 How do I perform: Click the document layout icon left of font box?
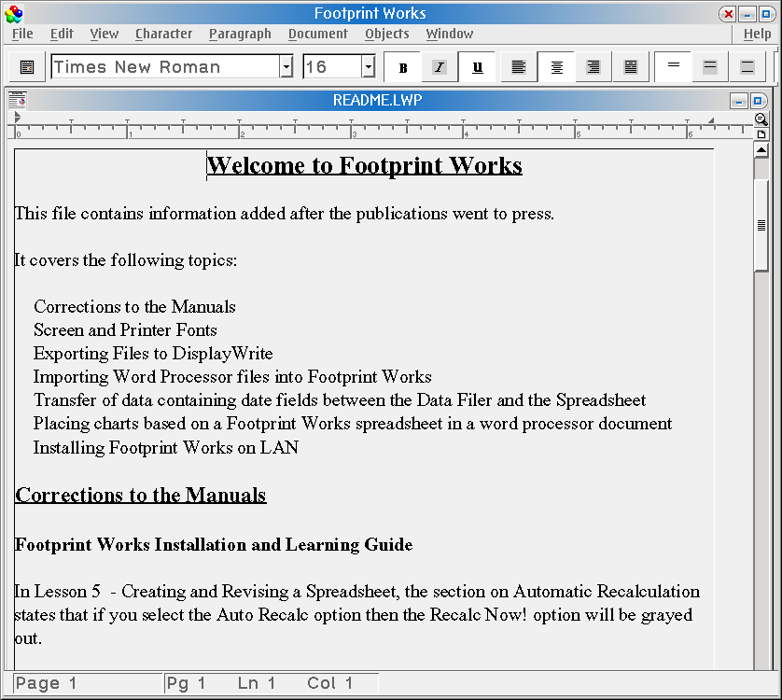[x=26, y=67]
